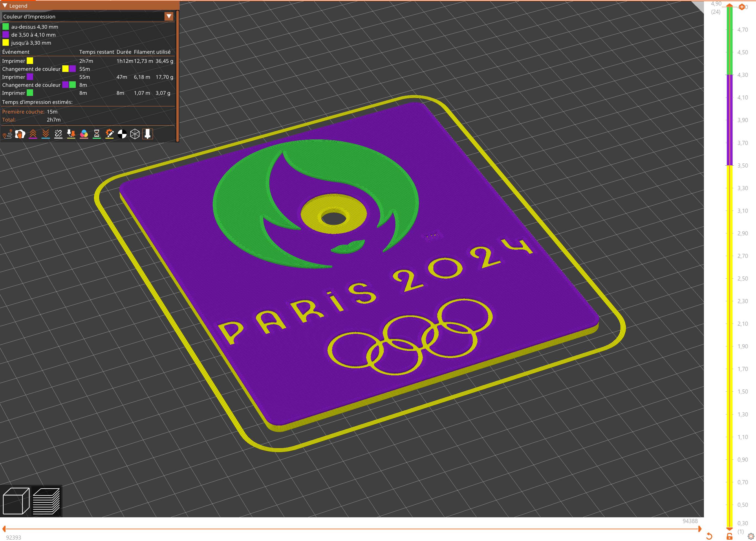Click horizontal slider left thumb at 92393
The image size is (756, 541).
coord(4,529)
